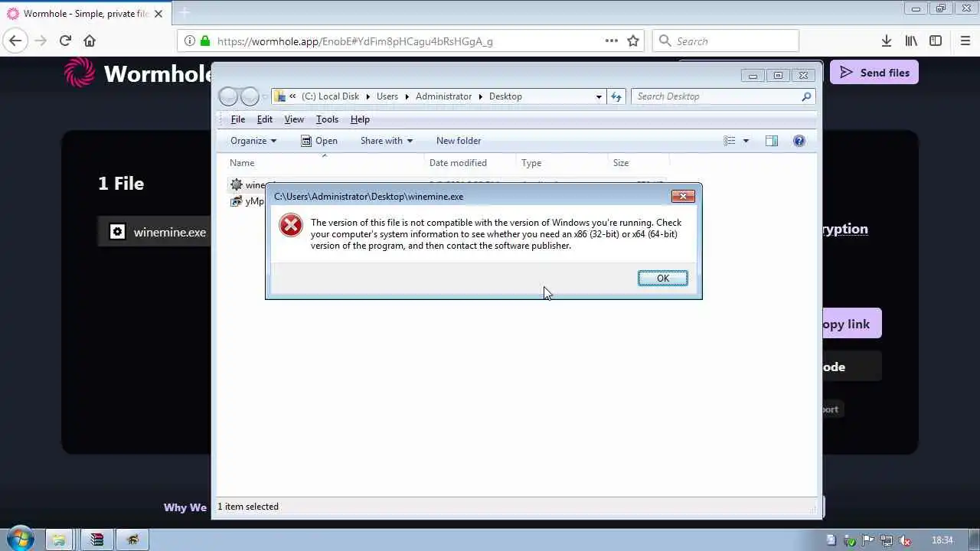Click the Explorer back arrow button

[228, 96]
